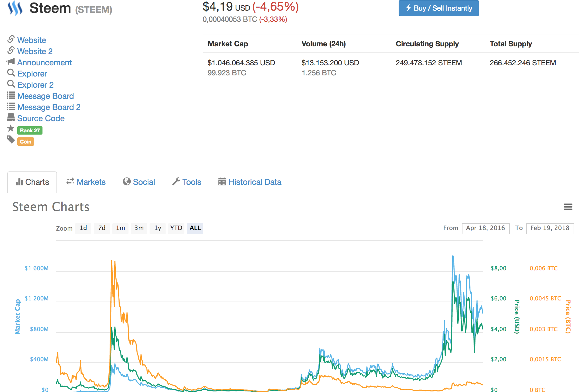The height and width of the screenshot is (392, 582).
Task: Click the Steem Charts heading
Action: (51, 207)
